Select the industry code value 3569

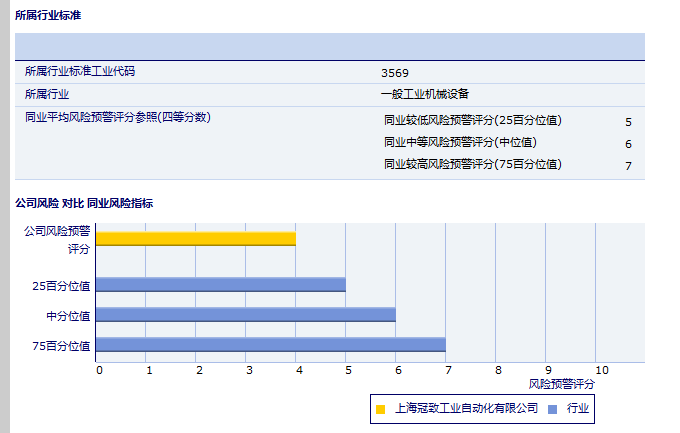tap(395, 73)
